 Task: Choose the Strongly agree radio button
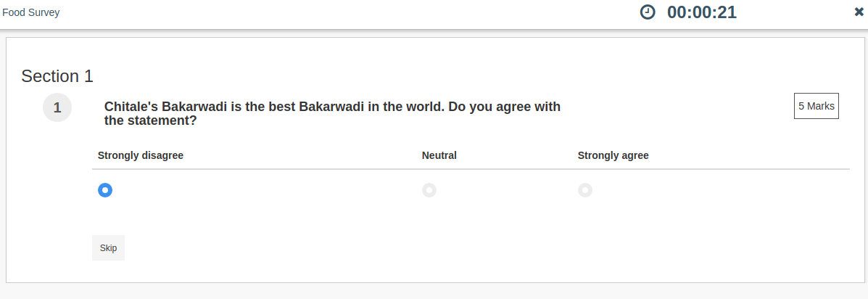click(585, 190)
